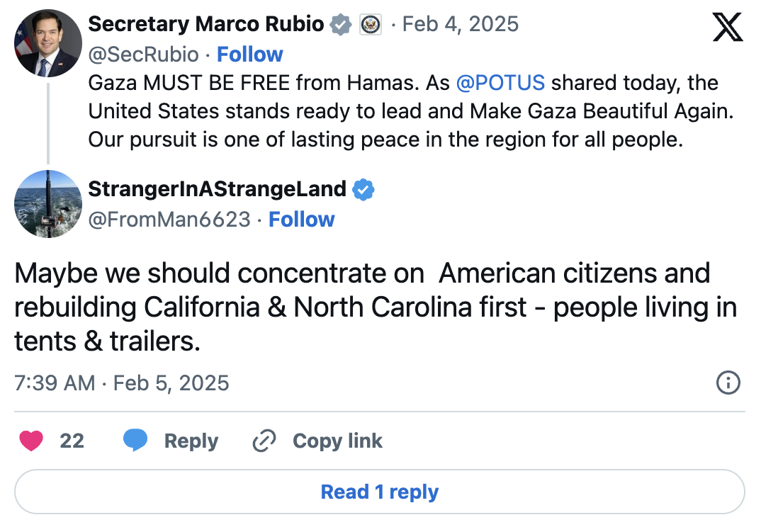The image size is (761, 532).
Task: Open Secretary Marco Rubio's profile picture
Action: click(48, 44)
